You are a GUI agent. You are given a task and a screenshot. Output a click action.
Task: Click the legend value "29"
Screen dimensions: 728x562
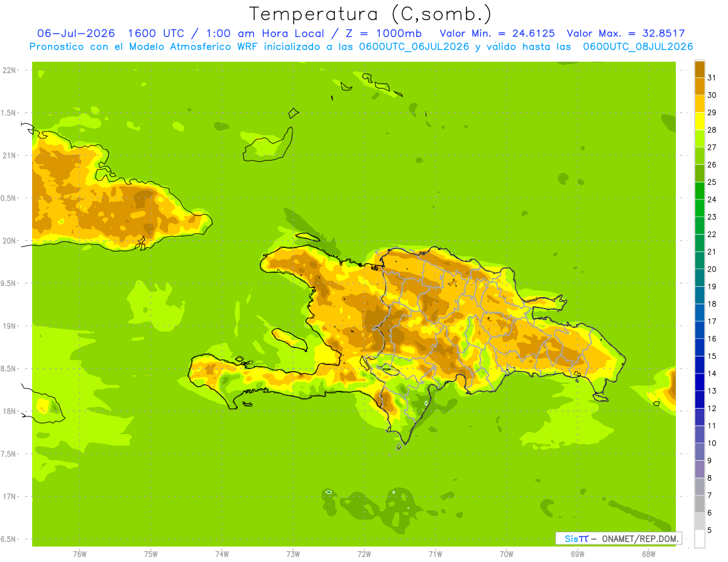click(712, 112)
